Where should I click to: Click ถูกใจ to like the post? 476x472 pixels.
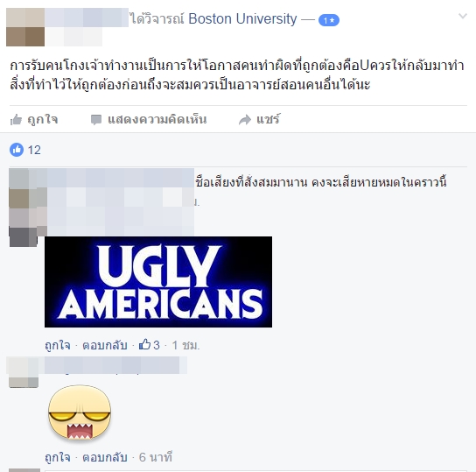coord(43,119)
